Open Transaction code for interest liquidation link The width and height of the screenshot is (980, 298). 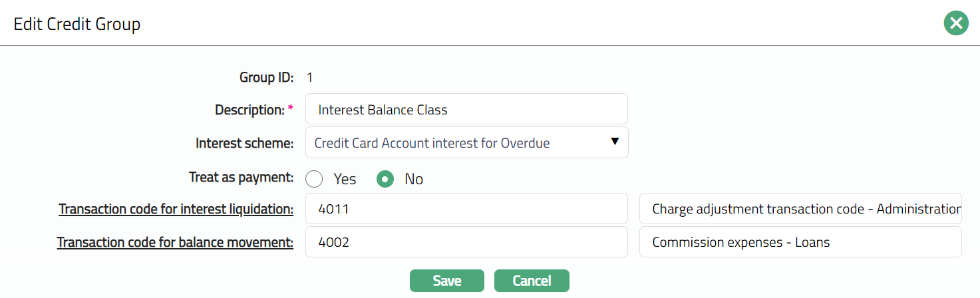coord(176,210)
